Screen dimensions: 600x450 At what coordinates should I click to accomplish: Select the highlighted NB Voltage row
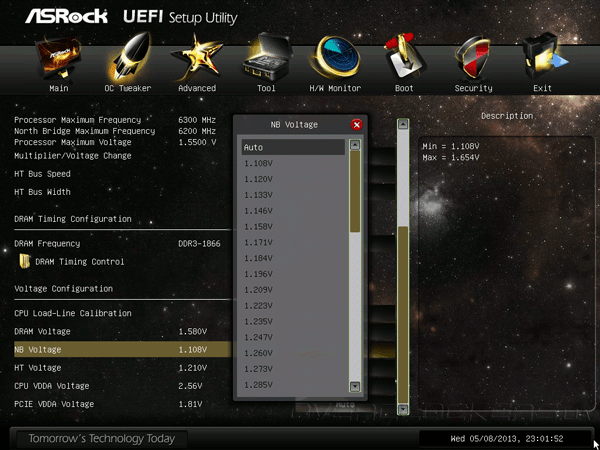click(x=122, y=349)
